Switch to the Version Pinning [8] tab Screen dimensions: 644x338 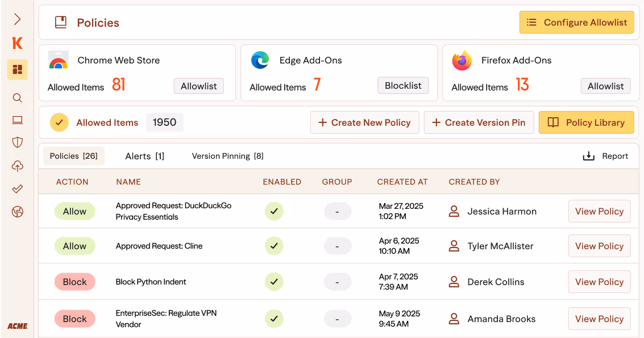click(x=227, y=156)
